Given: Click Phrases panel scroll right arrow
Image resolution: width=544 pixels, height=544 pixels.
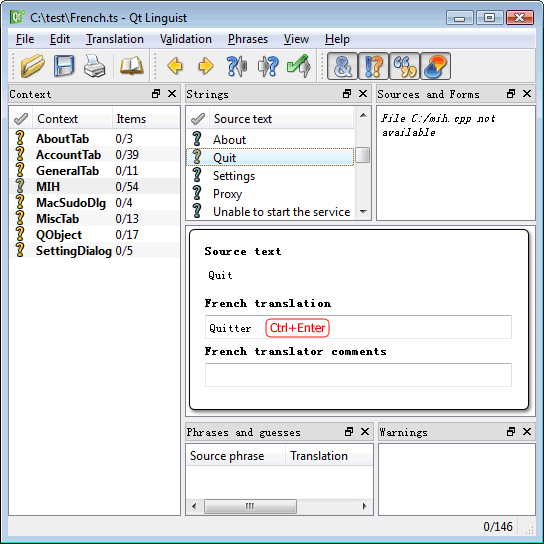Looking at the screenshot, I should pos(365,506).
